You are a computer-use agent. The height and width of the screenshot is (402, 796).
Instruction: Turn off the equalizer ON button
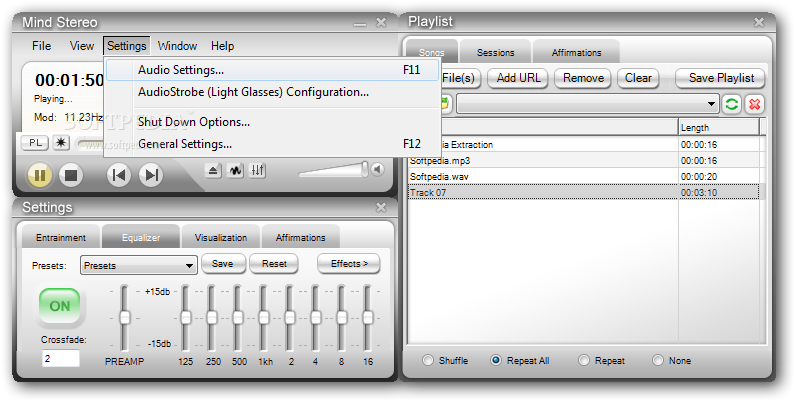point(60,306)
